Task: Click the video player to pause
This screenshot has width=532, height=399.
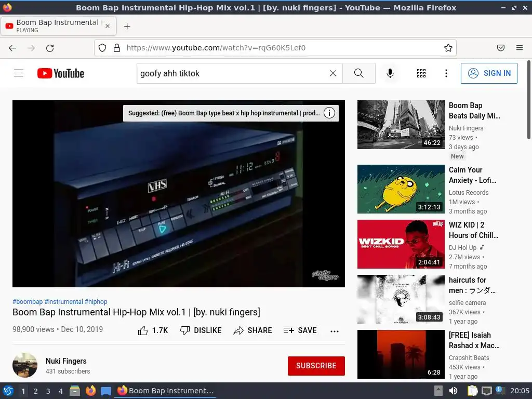Action: (x=179, y=193)
